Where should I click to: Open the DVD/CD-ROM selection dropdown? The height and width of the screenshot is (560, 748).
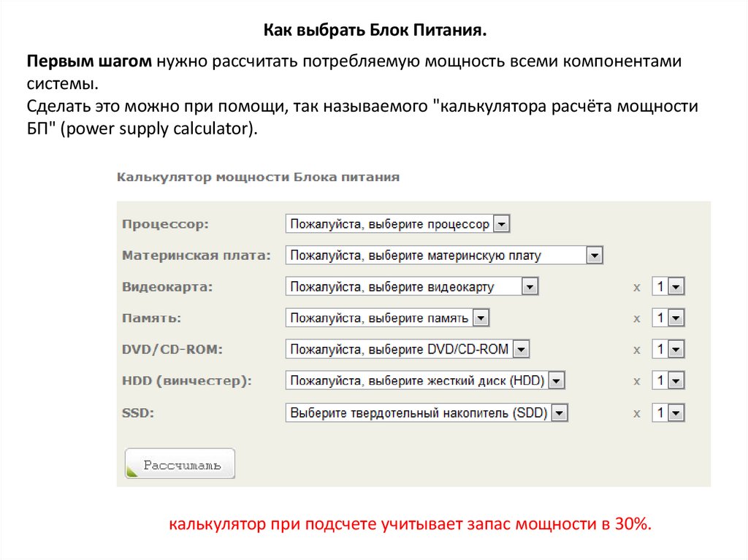click(407, 349)
